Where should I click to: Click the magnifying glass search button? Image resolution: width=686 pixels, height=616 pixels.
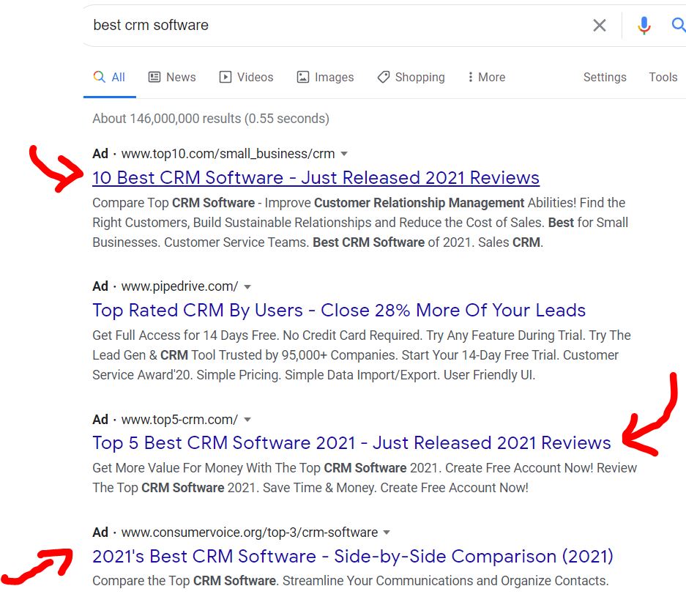tap(678, 25)
